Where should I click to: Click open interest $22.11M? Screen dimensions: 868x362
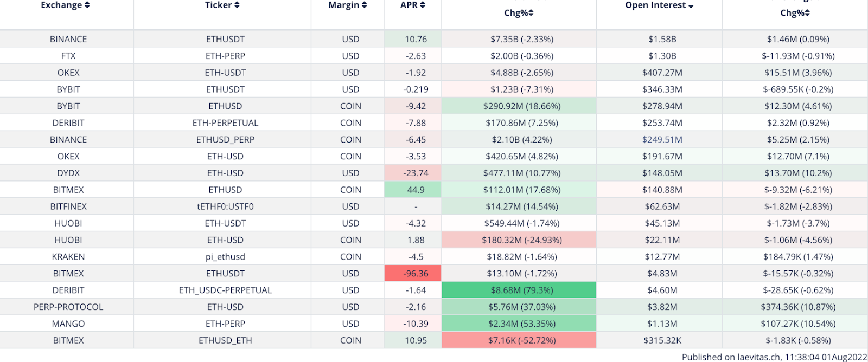(659, 240)
